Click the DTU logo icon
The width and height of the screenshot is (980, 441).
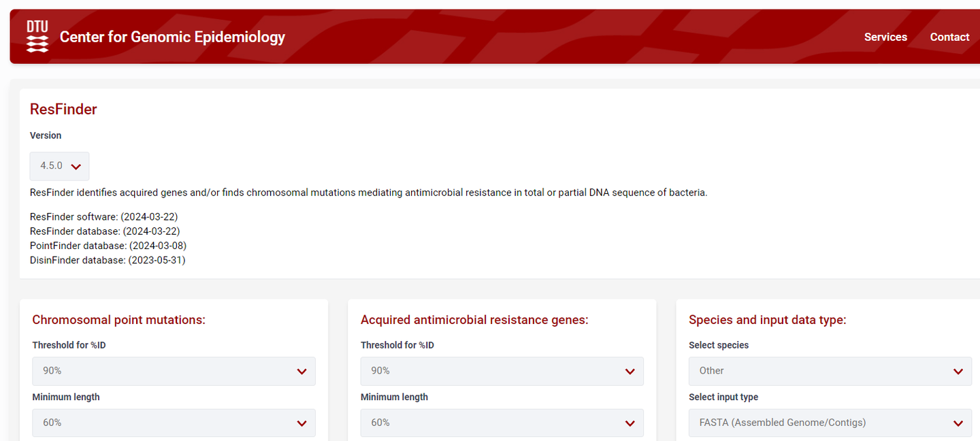tap(37, 36)
